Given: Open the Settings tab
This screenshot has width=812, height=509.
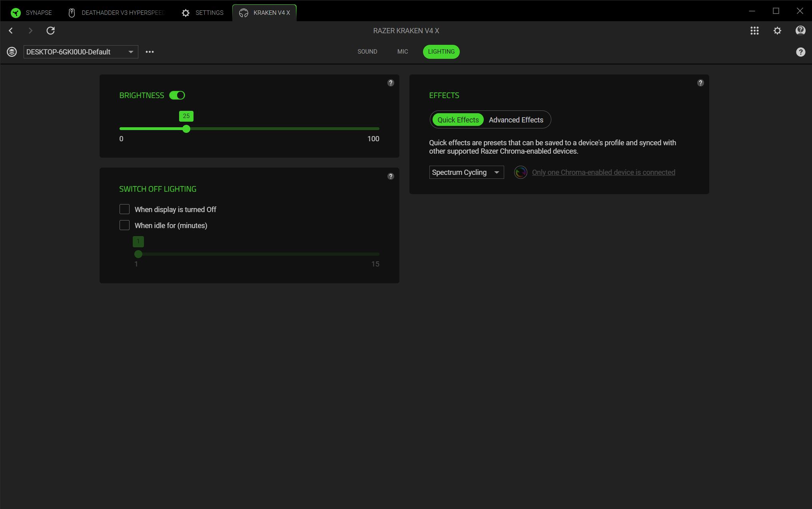Looking at the screenshot, I should click(x=202, y=13).
